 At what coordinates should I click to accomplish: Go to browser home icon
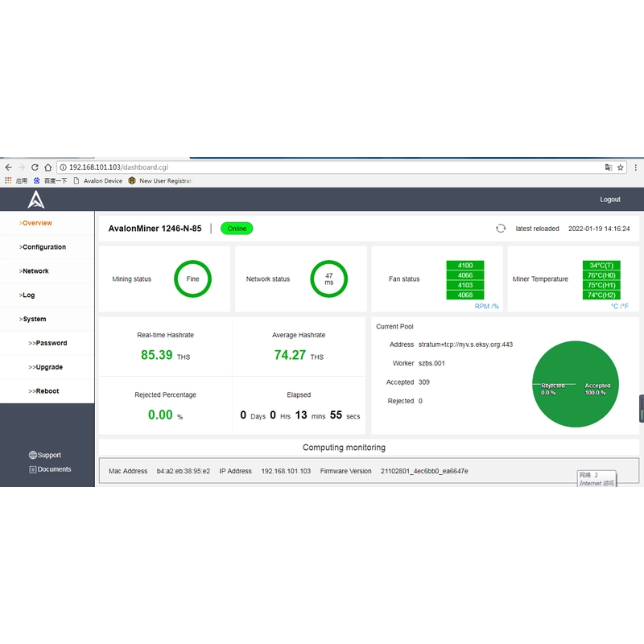click(48, 167)
